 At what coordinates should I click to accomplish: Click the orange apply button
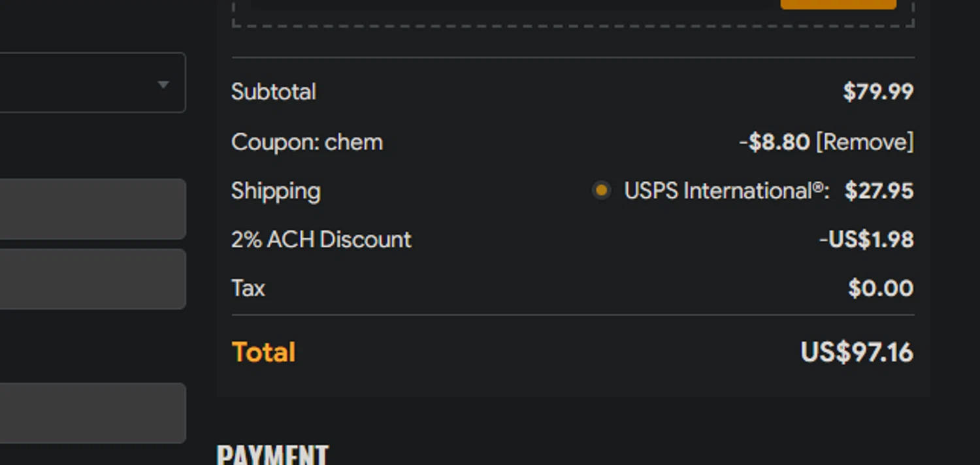pos(838,4)
